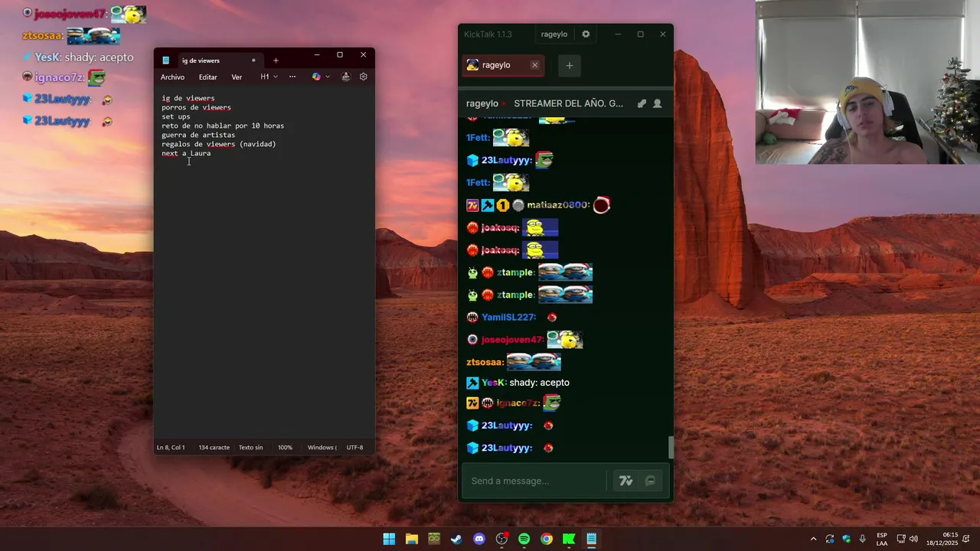Screen dimensions: 980x551
Task: Click the line 'porros de viewers'
Action: click(x=196, y=107)
